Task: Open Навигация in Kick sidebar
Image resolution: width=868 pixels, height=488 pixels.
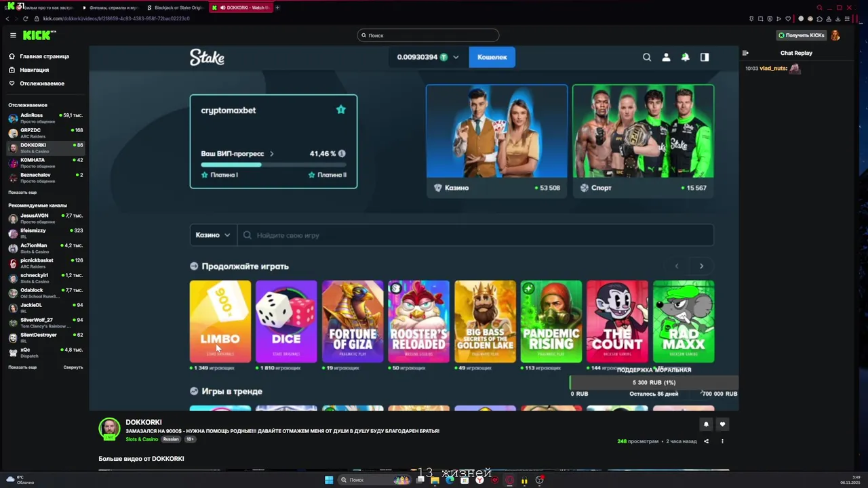Action: pos(29,70)
